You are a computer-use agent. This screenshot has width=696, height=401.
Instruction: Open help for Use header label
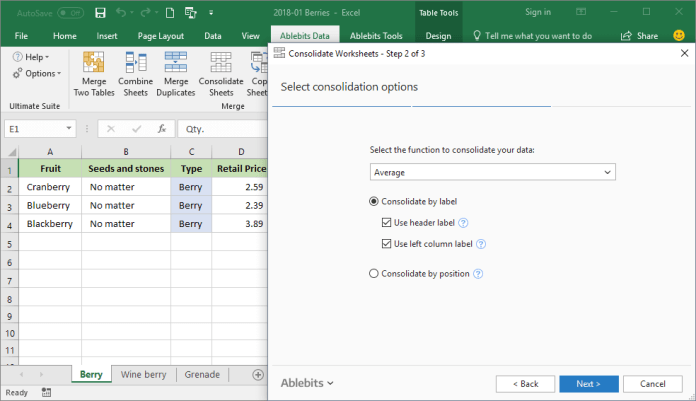pos(463,223)
